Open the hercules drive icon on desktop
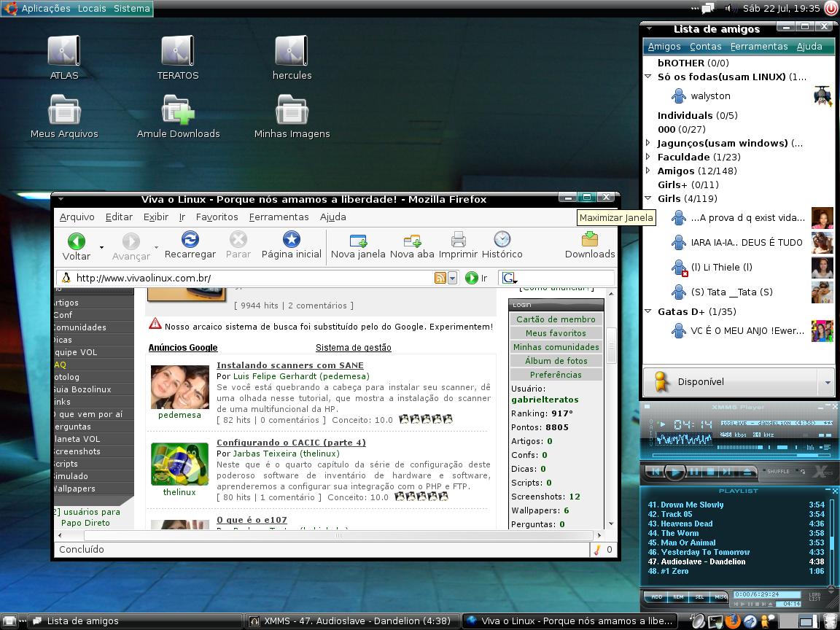Viewport: 840px width, 630px height. (x=292, y=51)
